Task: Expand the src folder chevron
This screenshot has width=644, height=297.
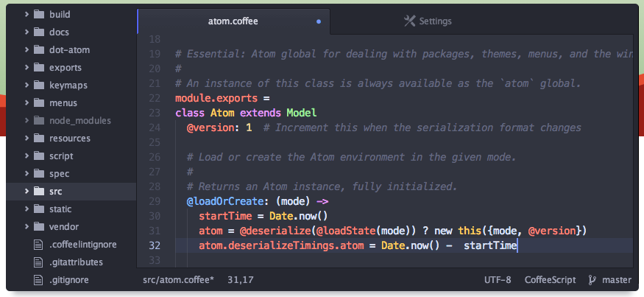Action: click(26, 192)
